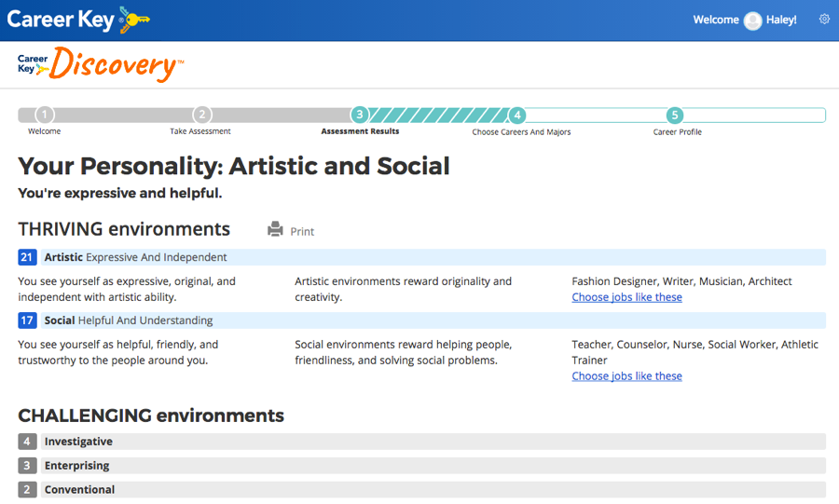Collapse the Social Helpful And Understanding bar

[x=421, y=320]
